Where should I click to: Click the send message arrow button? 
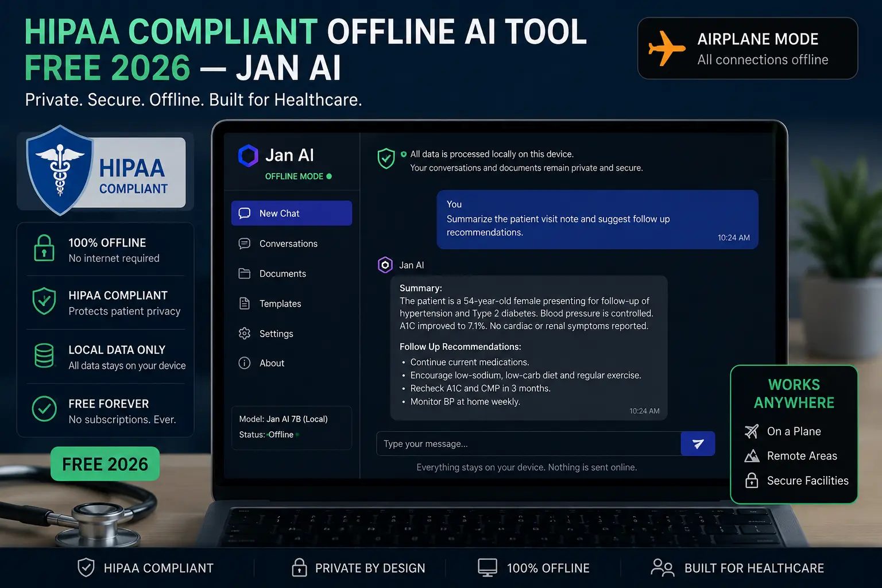click(x=698, y=443)
